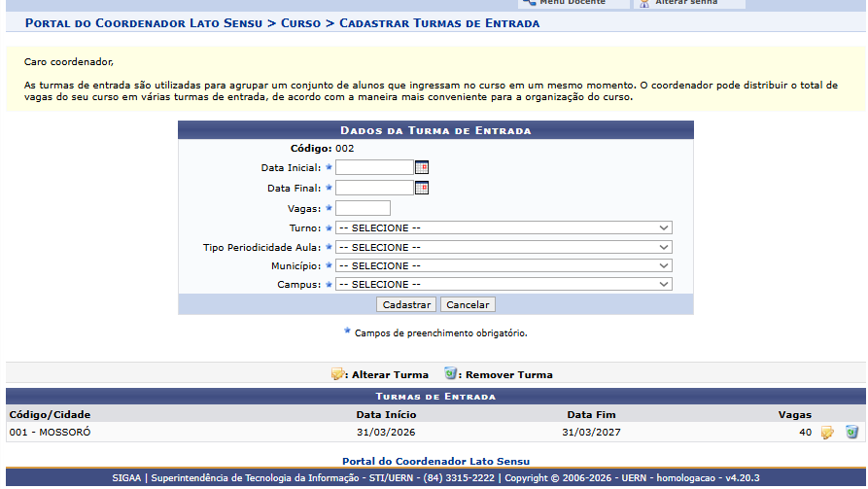Open the Turno dropdown
The image size is (868, 489).
[503, 227]
